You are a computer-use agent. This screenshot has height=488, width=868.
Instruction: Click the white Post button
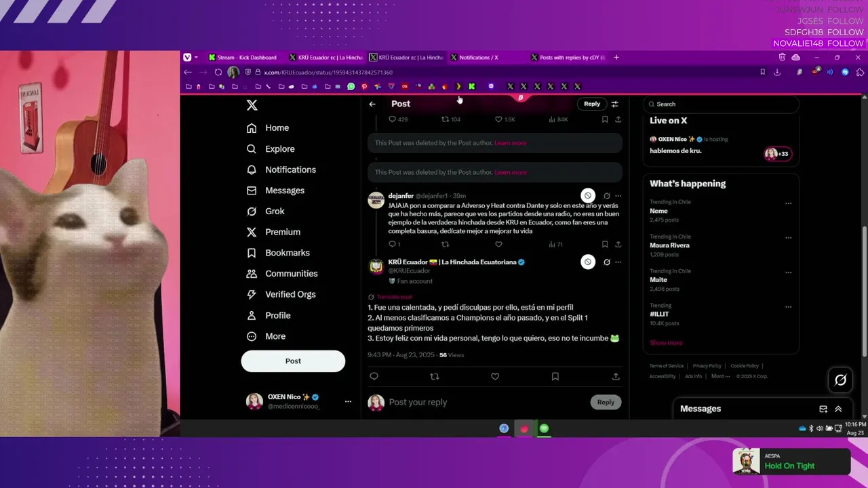tap(293, 361)
